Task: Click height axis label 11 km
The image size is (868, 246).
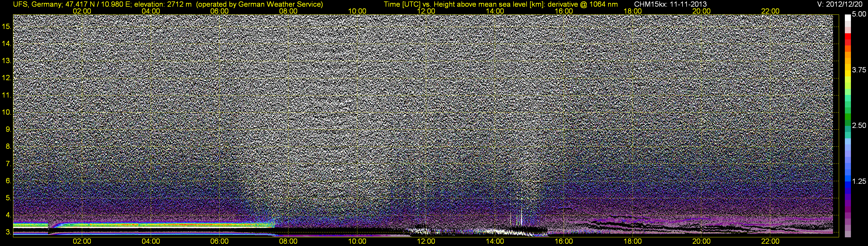Action: 6,96
